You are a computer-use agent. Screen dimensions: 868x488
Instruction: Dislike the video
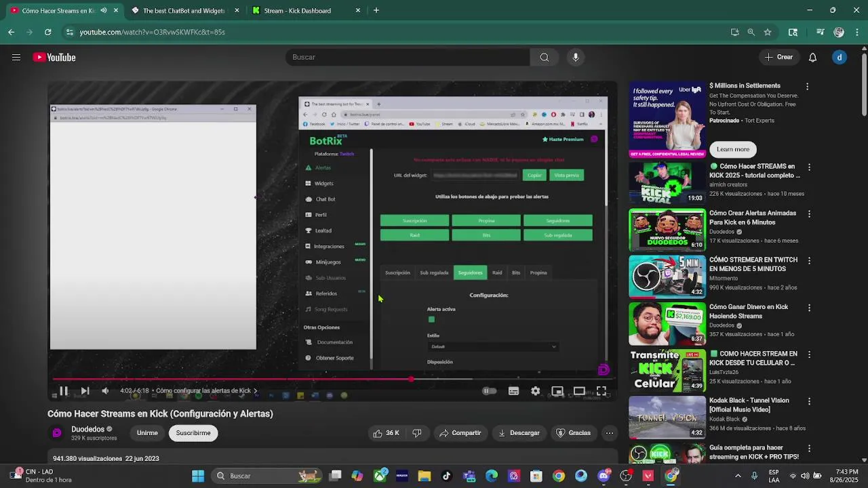[417, 433]
